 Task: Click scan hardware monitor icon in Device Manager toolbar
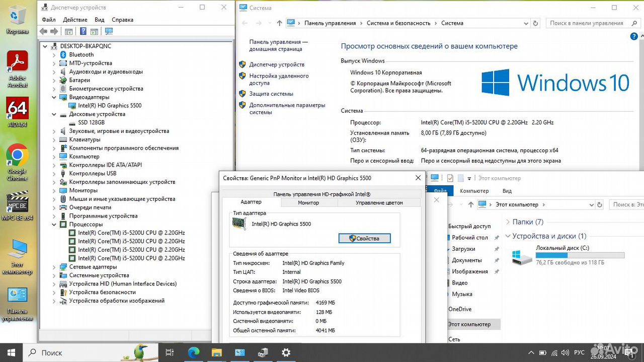[x=109, y=31]
